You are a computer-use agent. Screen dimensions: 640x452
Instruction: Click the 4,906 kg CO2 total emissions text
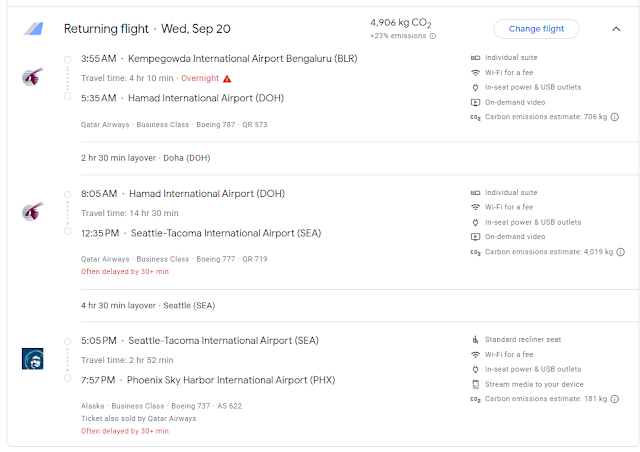(401, 23)
